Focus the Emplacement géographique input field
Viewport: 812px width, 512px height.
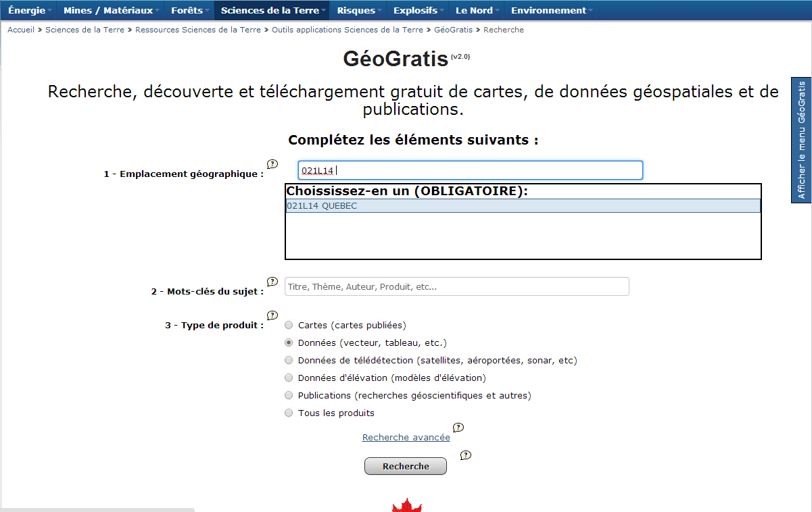pyautogui.click(x=471, y=170)
